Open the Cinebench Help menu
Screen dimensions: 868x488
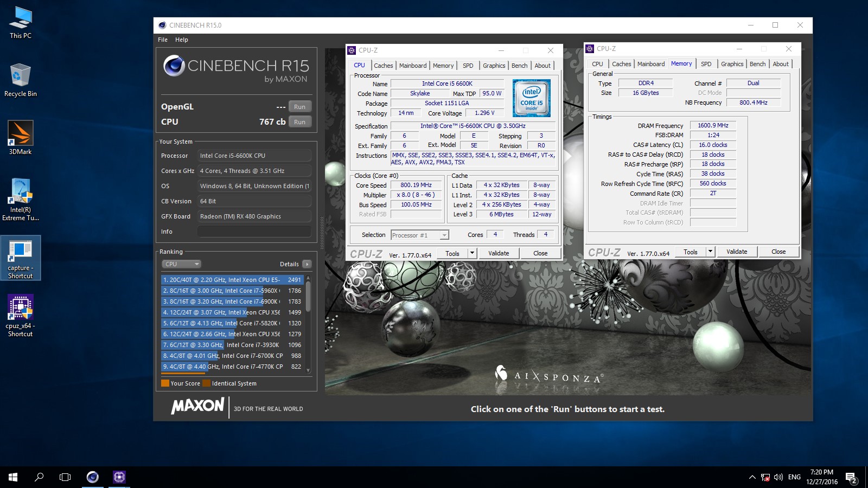coord(182,40)
